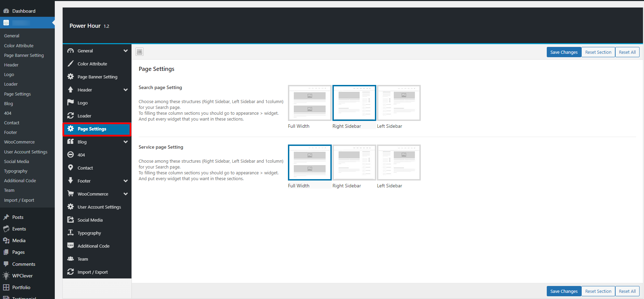The height and width of the screenshot is (299, 644).
Task: Select Left Sidebar layout for Service page
Action: click(x=399, y=163)
